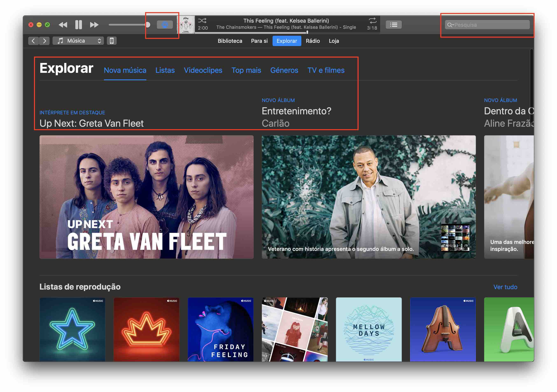Skip back to the previous track

[x=63, y=25]
